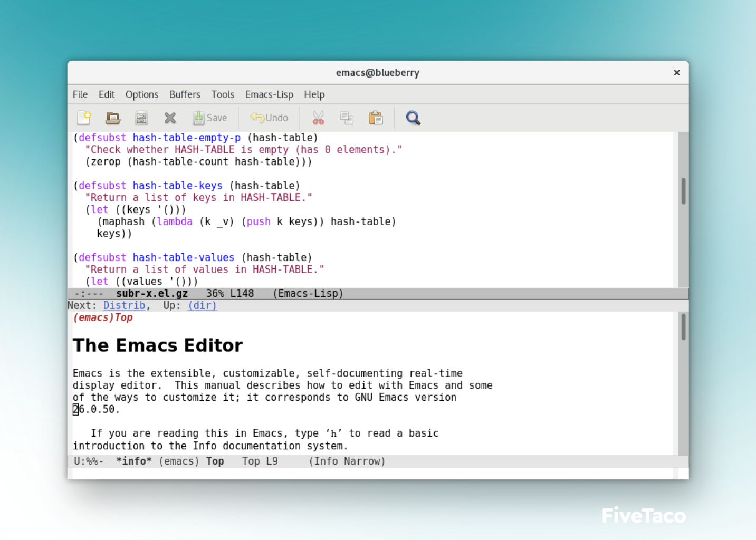This screenshot has width=756, height=540.
Task: Click the push keyword in code
Action: coord(259,221)
